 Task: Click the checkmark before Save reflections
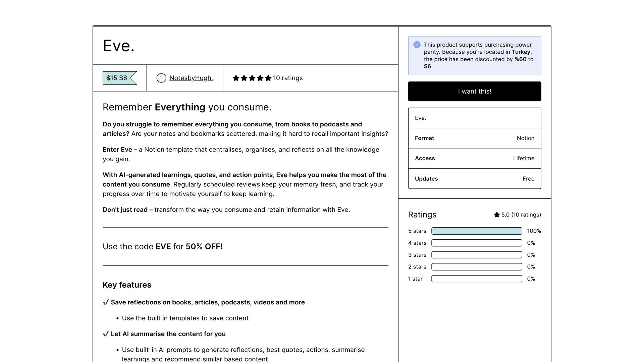[106, 302]
